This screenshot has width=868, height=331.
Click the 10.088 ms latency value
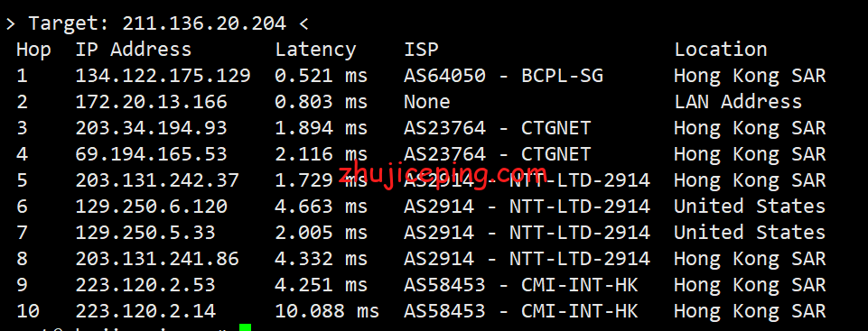(327, 311)
